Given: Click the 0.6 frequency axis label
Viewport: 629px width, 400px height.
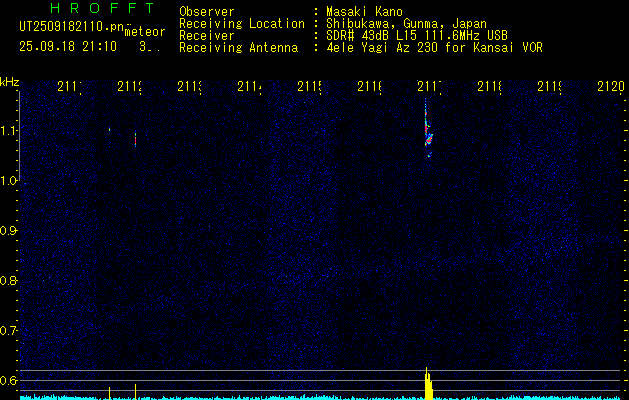Looking at the screenshot, I should (9, 380).
